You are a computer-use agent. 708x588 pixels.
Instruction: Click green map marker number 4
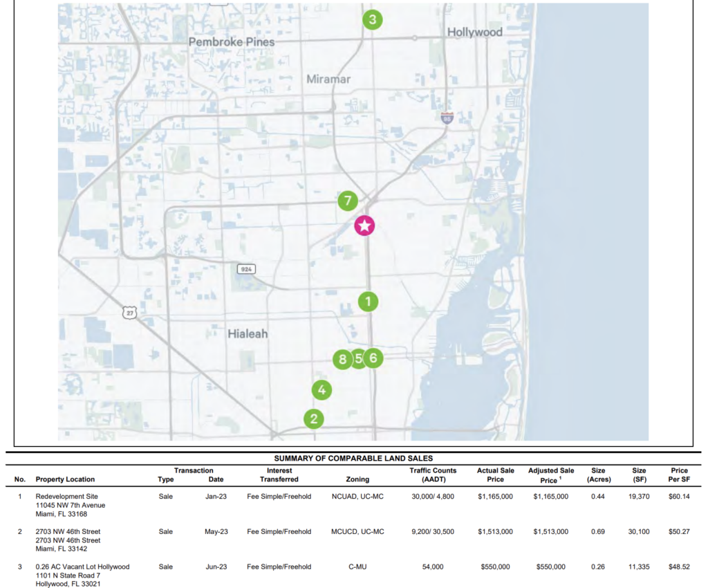click(322, 390)
